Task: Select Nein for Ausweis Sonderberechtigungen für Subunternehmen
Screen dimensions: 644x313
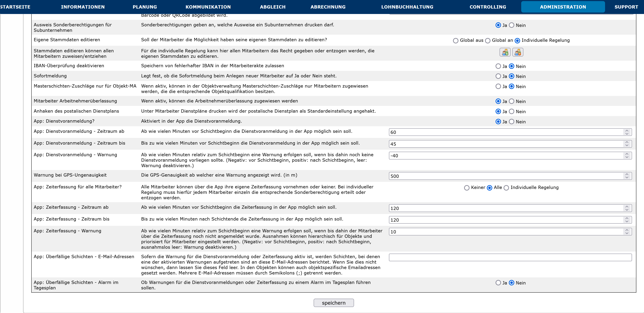Action: coord(512,25)
